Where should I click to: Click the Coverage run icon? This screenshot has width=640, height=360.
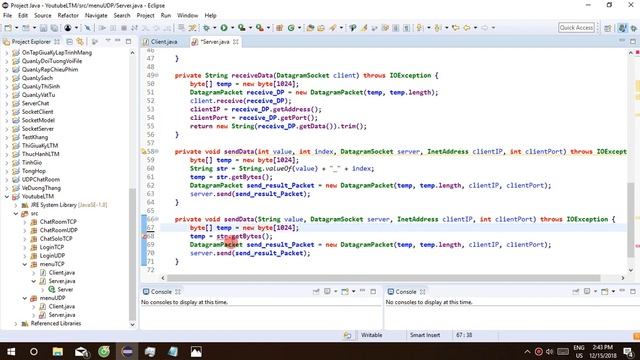(x=242, y=28)
